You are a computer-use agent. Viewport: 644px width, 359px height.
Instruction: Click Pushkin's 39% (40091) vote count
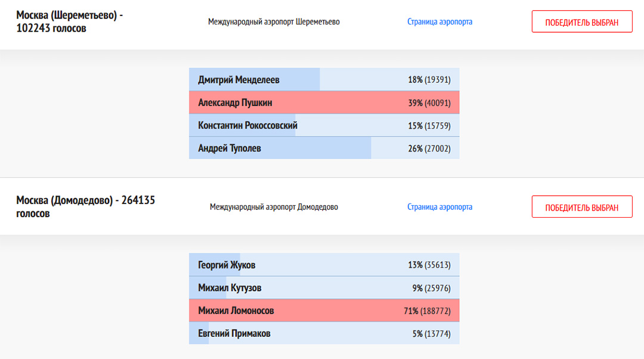(x=429, y=103)
